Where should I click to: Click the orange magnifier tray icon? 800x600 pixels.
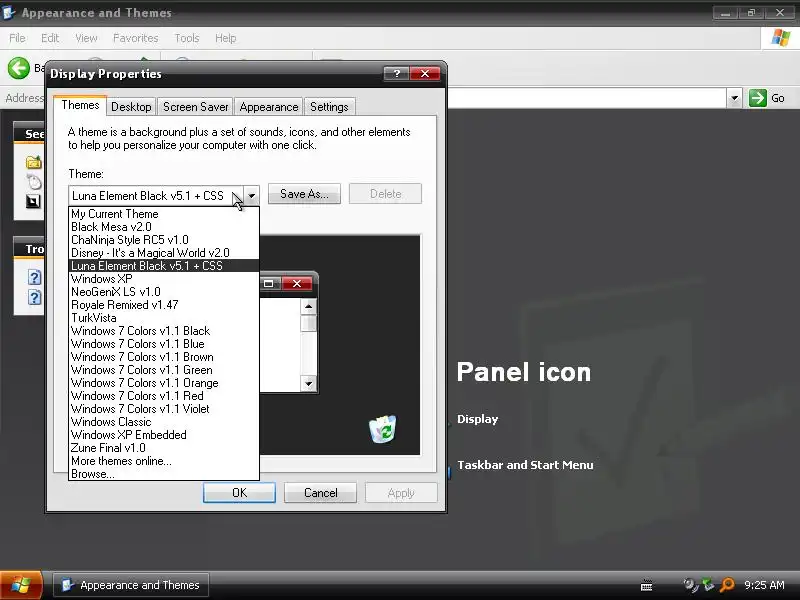click(727, 585)
